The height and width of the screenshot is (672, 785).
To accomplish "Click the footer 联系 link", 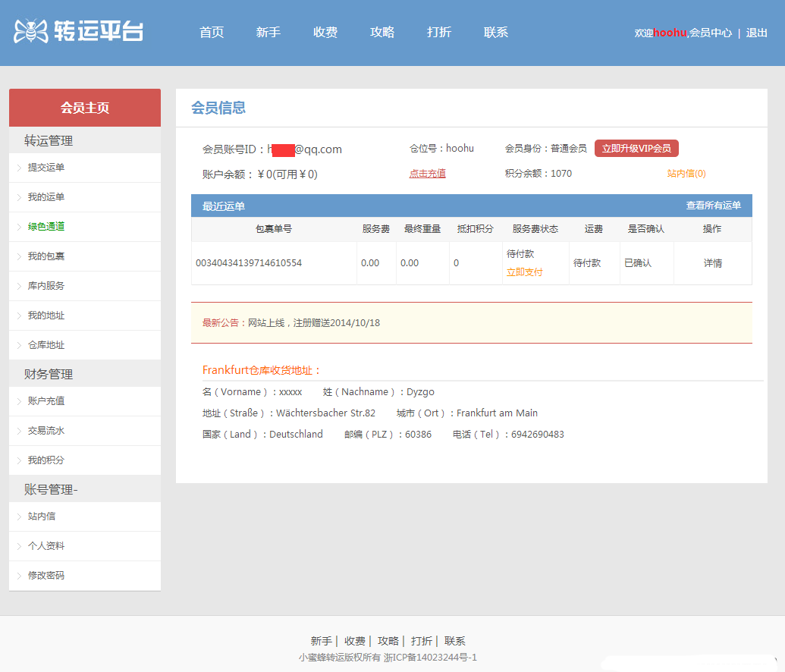I will click(x=454, y=641).
